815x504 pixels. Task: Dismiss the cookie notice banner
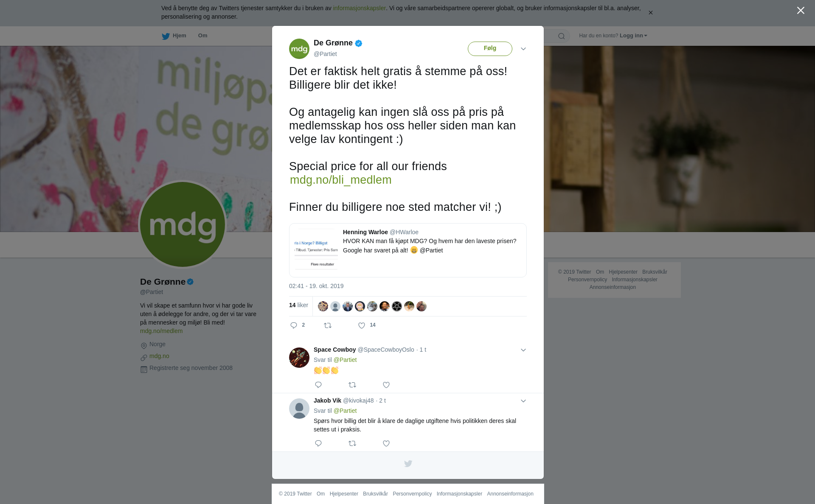(650, 13)
